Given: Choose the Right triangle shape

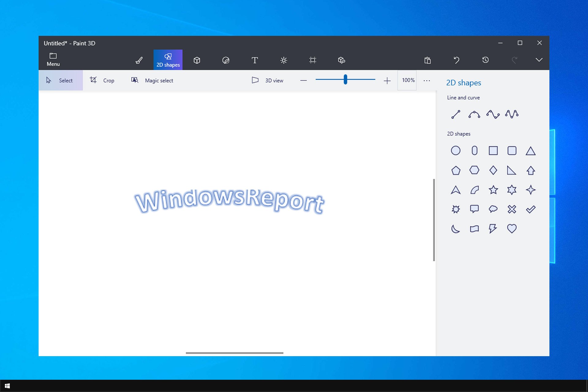Looking at the screenshot, I should click(x=512, y=170).
